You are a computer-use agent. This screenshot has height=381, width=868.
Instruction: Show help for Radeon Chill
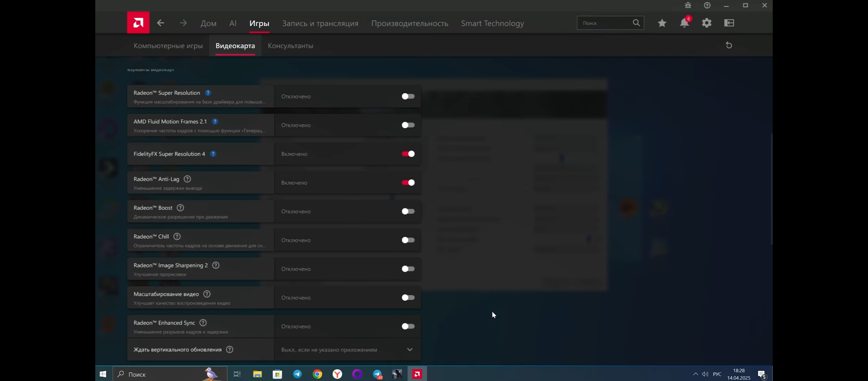coord(177,236)
